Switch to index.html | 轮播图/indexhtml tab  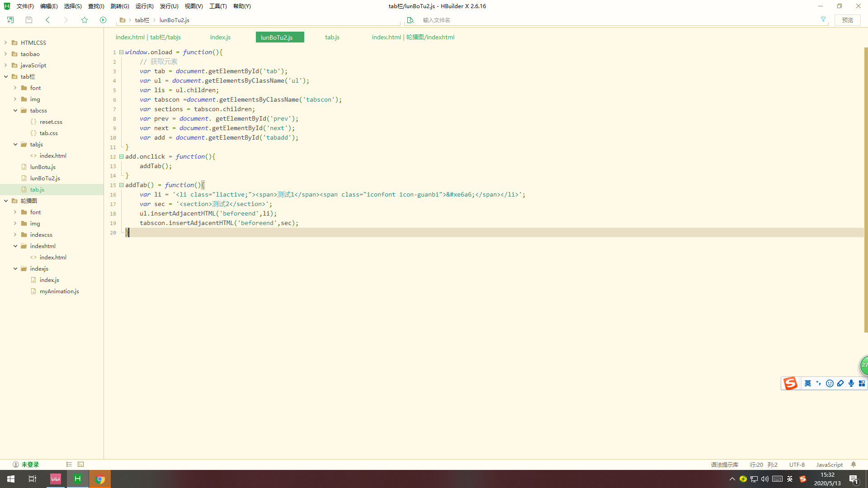[x=413, y=37]
